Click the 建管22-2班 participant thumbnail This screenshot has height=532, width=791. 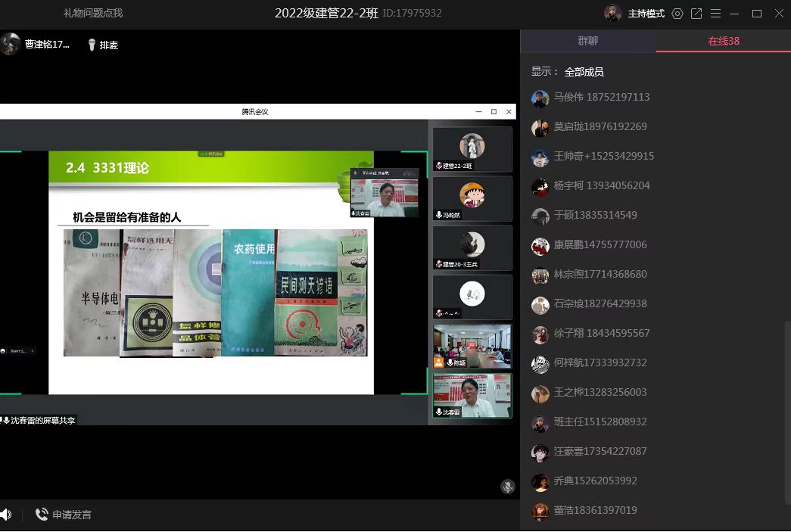point(472,149)
